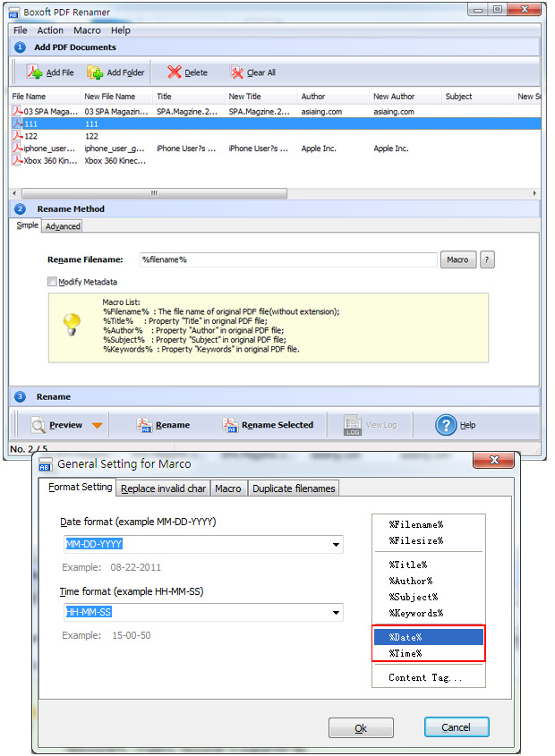Click the Clear All icon
Viewport: 555px width, 756px height.
tap(236, 72)
